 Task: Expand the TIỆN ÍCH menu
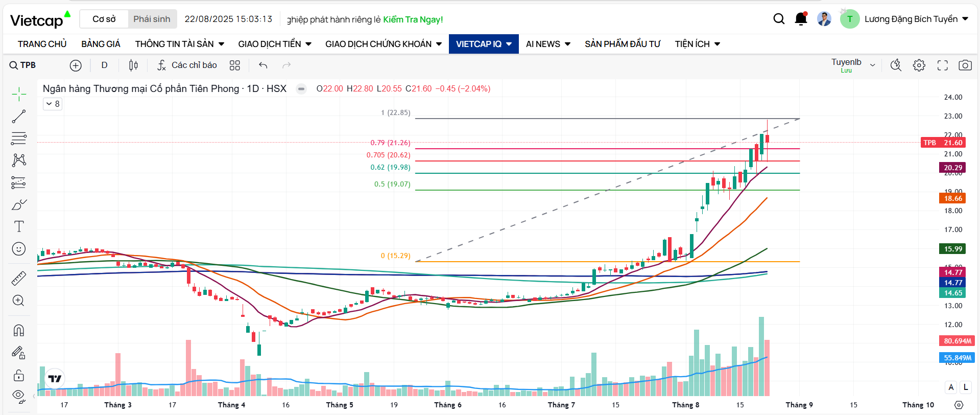pyautogui.click(x=698, y=44)
